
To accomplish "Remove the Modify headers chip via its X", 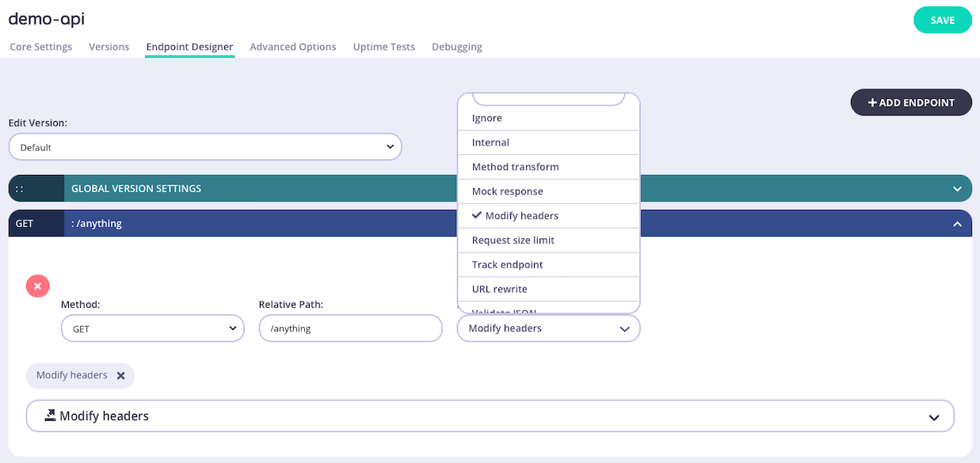I will tap(121, 375).
